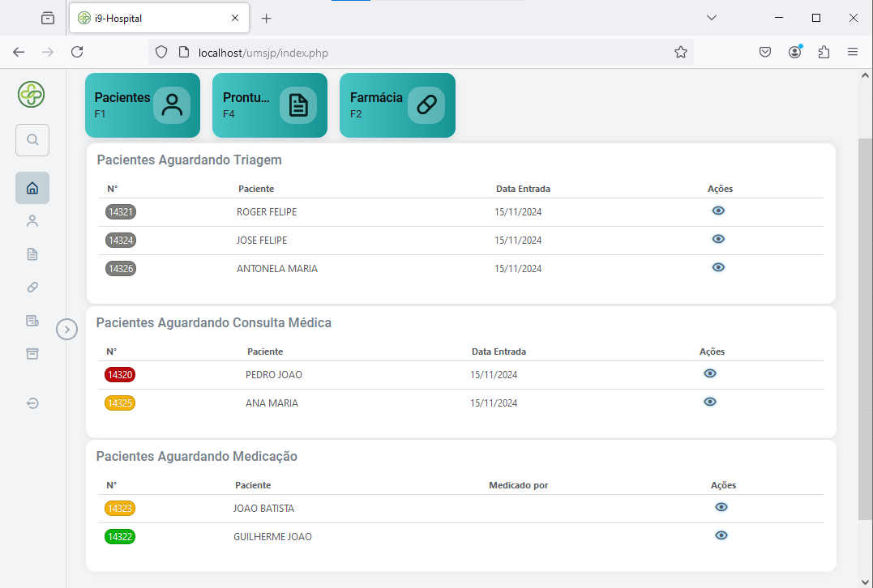View ANTONELA MARIA with the eye icon
This screenshot has width=873, height=588.
pos(718,267)
